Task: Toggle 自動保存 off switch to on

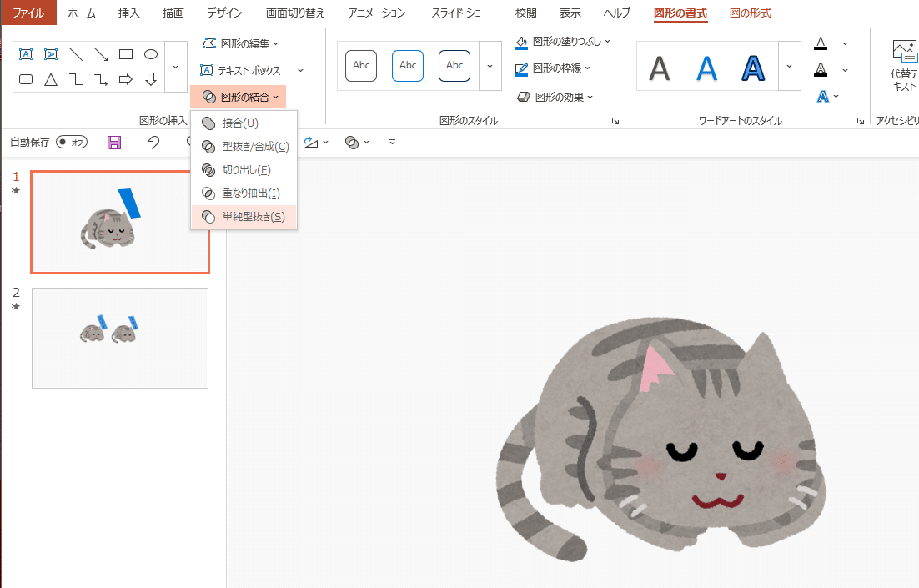Action: pos(71,142)
